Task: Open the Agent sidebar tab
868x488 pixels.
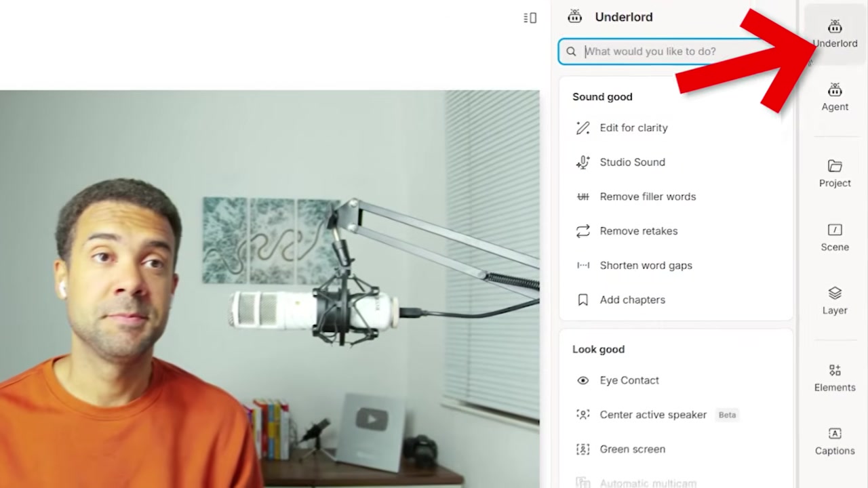Action: (835, 97)
